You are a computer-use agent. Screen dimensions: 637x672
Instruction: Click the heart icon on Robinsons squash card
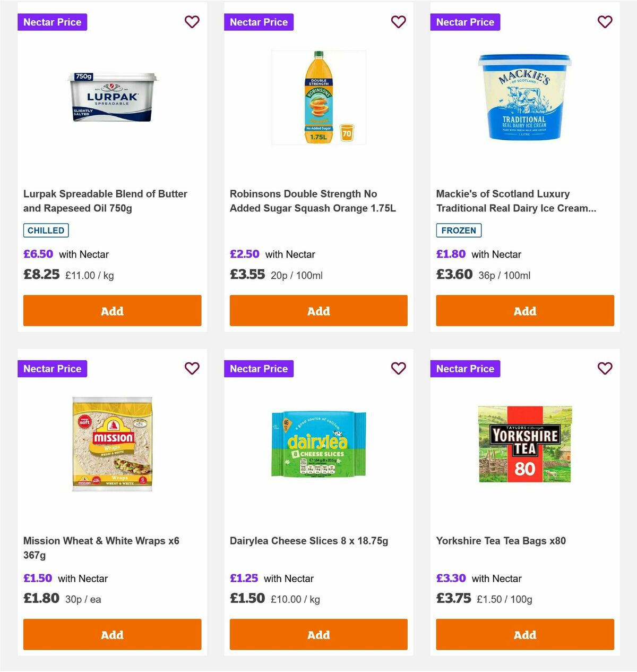(398, 22)
